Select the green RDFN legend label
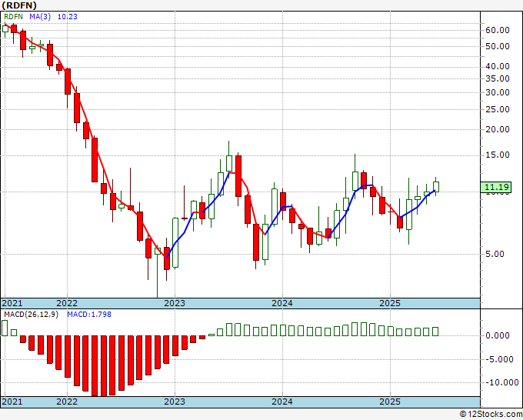This screenshot has height=420, width=523. coord(13,16)
